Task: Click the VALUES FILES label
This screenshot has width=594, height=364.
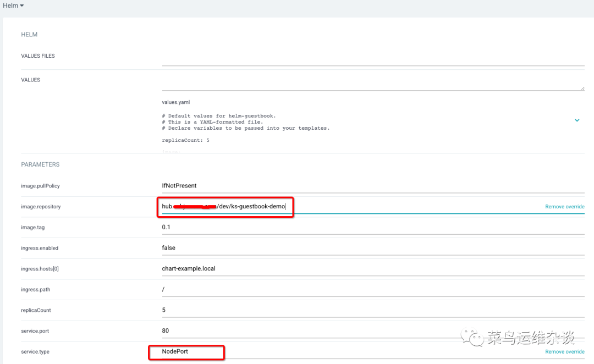Action: click(x=38, y=56)
